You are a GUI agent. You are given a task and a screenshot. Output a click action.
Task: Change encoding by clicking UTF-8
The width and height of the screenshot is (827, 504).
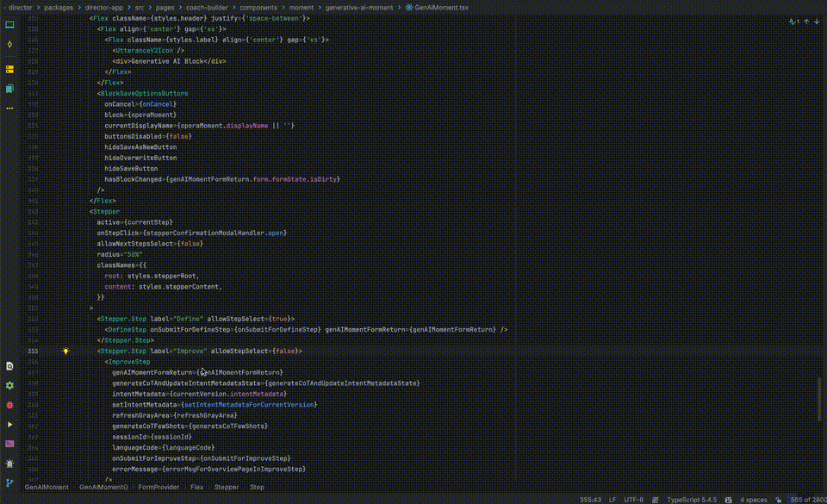pos(634,498)
